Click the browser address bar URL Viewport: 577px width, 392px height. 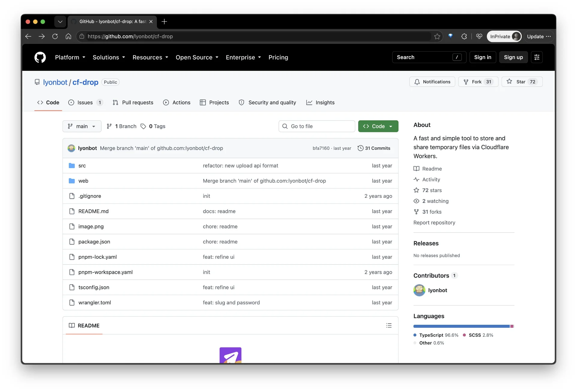(x=130, y=36)
